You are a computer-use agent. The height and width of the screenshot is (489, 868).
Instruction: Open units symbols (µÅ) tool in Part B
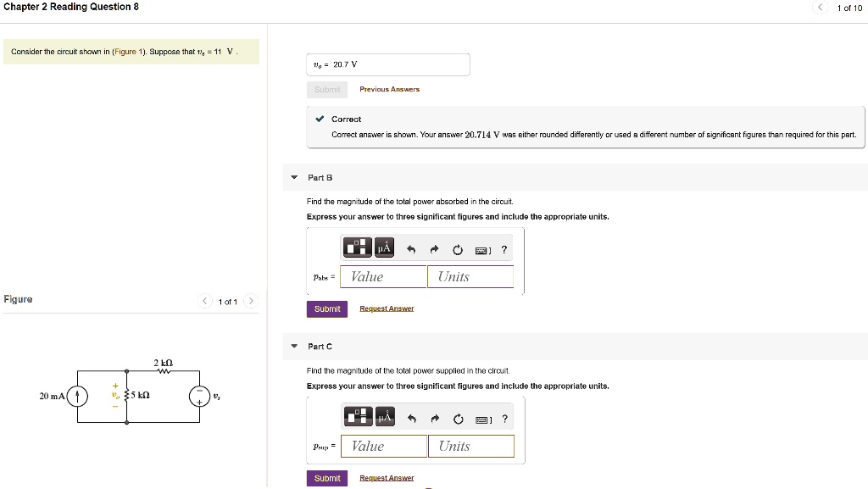click(x=384, y=247)
